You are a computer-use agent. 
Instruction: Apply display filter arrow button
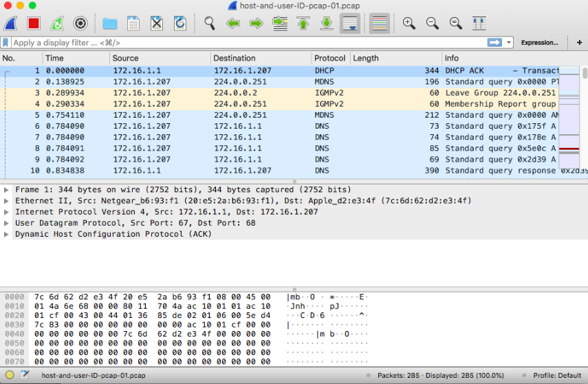494,43
